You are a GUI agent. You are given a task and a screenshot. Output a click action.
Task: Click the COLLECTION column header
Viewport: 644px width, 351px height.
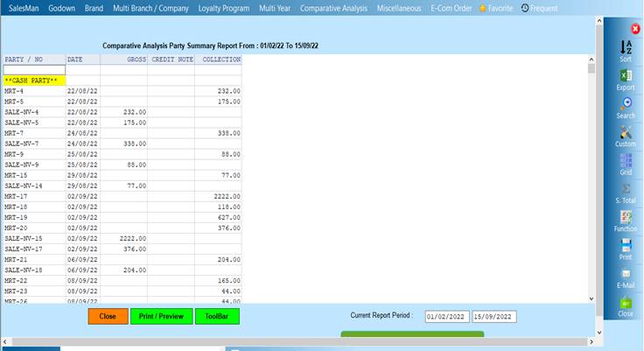pyautogui.click(x=217, y=60)
